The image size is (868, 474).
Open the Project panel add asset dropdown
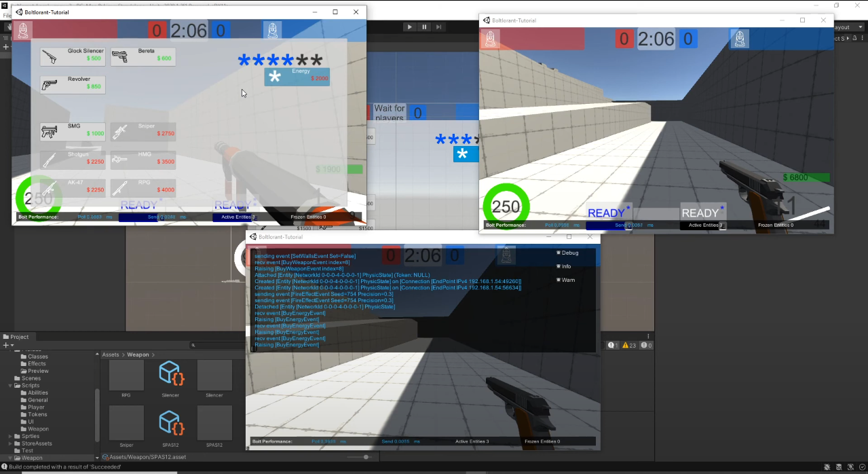point(7,346)
